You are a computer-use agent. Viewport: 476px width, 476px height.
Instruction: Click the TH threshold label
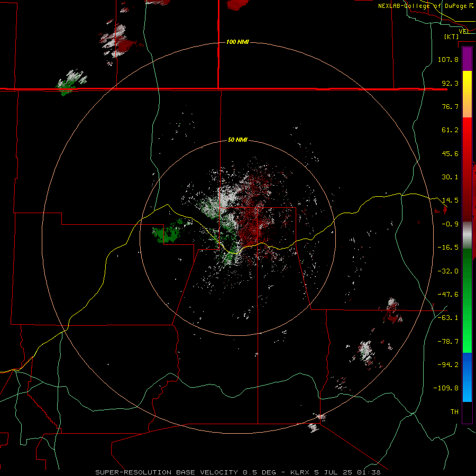[454, 412]
